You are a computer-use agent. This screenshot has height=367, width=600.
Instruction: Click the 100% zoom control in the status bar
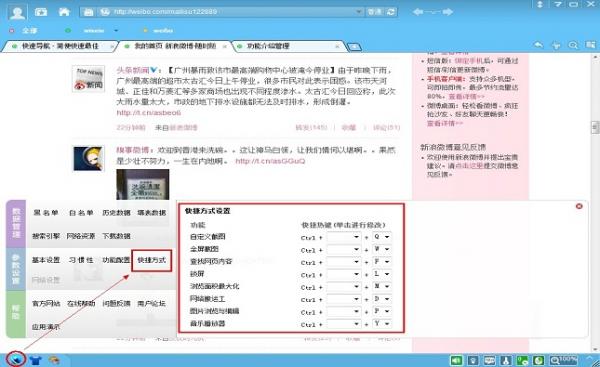click(564, 360)
